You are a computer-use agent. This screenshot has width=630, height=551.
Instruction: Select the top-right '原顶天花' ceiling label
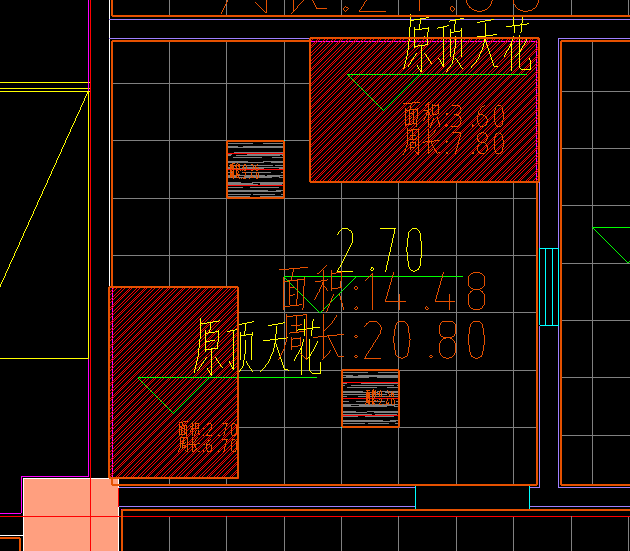click(468, 45)
